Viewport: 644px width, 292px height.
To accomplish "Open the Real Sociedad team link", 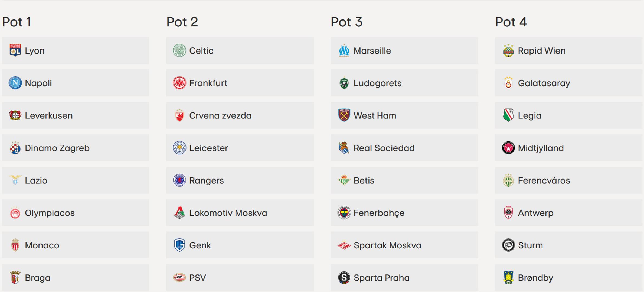I will pos(384,148).
